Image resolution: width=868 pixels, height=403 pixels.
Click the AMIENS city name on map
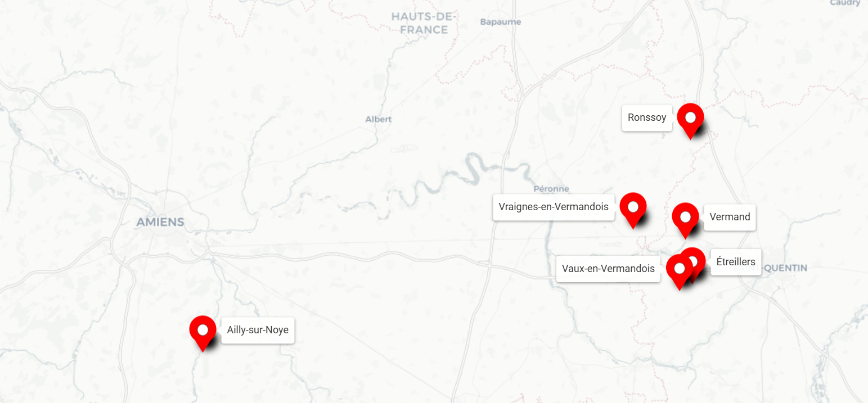coord(160,222)
